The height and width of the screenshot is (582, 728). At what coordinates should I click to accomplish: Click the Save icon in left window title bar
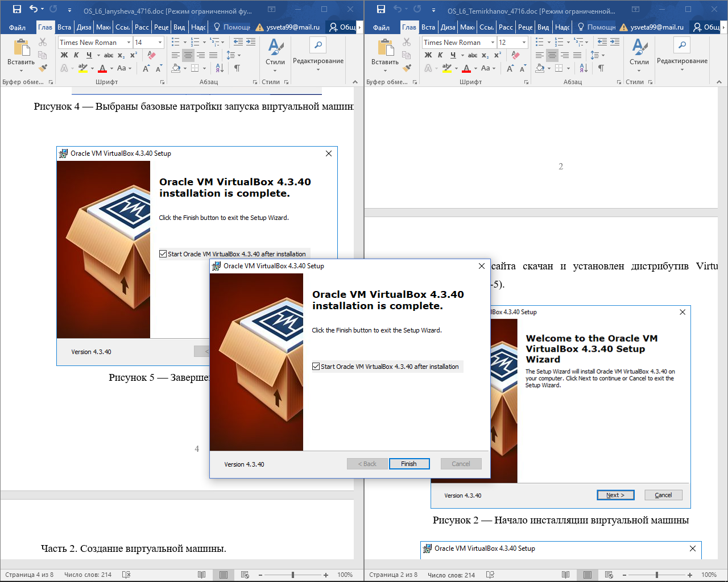(16, 9)
